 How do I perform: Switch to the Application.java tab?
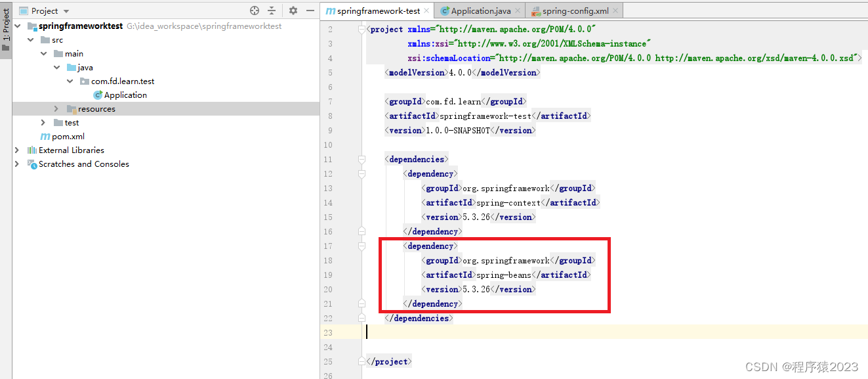coord(480,11)
